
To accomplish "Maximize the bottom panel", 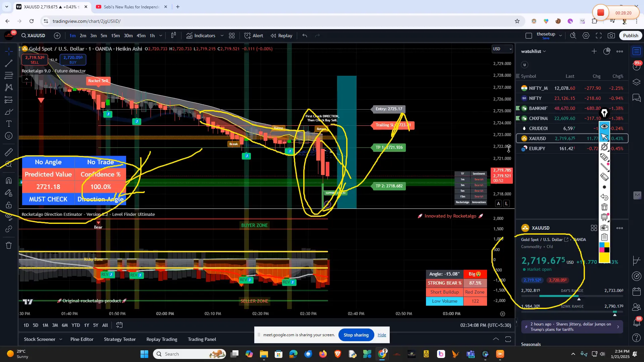I will 508,339.
